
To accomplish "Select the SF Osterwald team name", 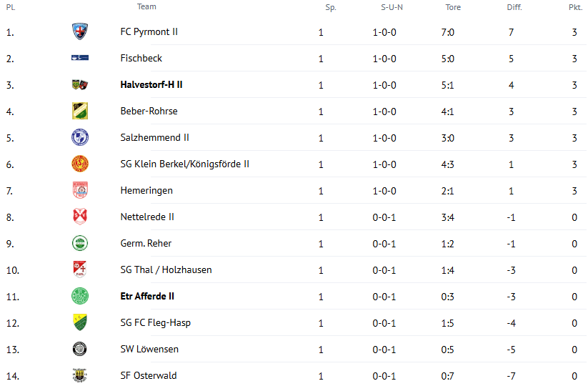I will 149,375.
